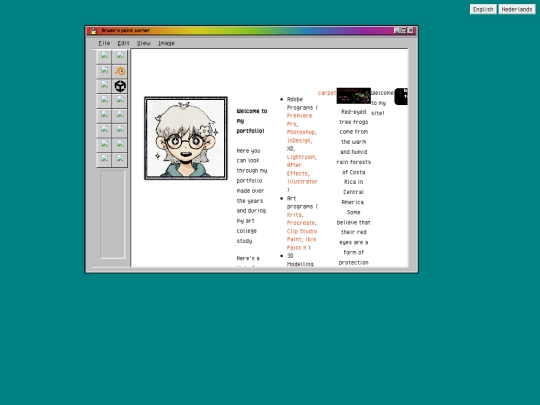540x405 pixels.
Task: Maximize the paint corner window
Action: pyautogui.click(x=403, y=30)
